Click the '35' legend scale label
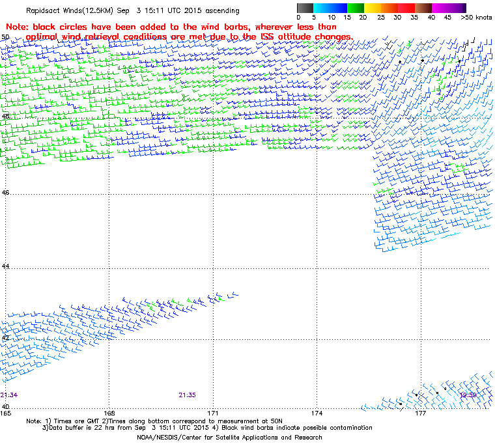The width and height of the screenshot is (495, 448). coord(414,18)
